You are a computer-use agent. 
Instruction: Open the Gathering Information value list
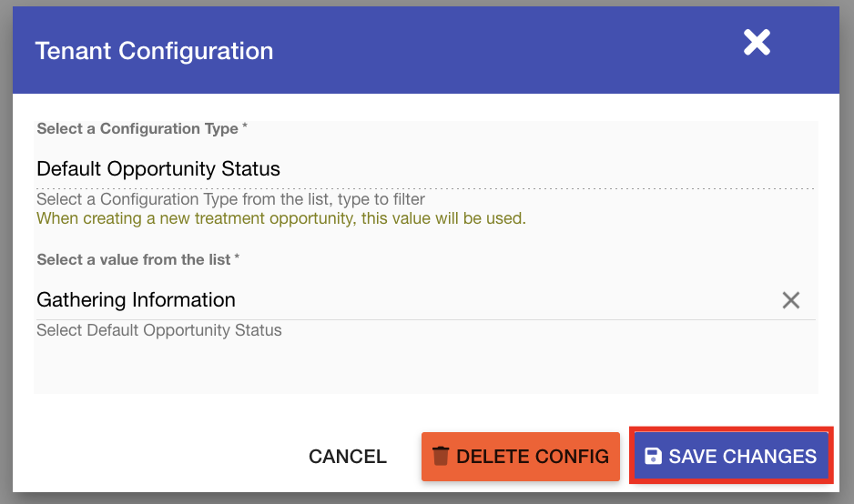[401, 300]
